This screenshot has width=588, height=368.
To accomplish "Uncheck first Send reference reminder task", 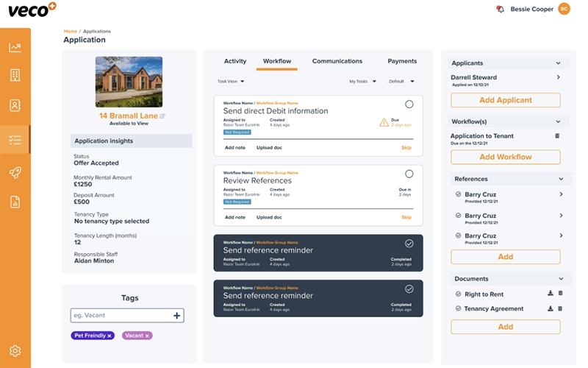I will pos(409,244).
